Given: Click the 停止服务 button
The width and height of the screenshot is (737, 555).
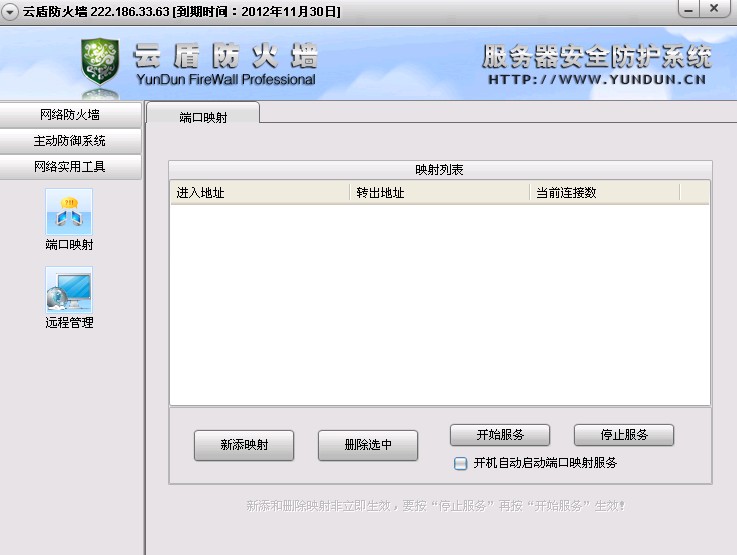Looking at the screenshot, I should 624,435.
